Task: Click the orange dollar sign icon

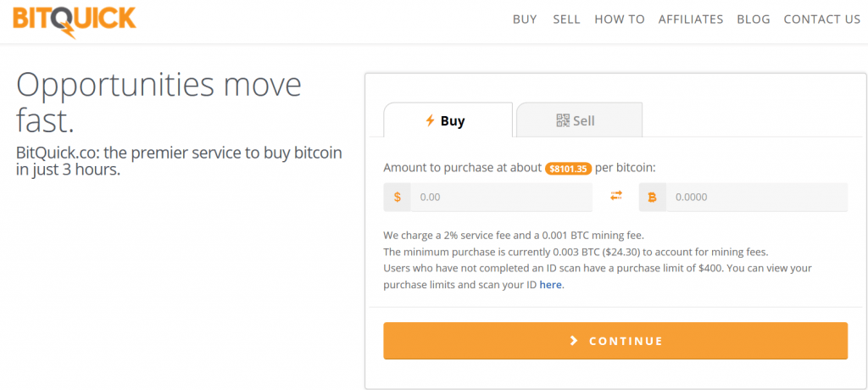Action: point(397,198)
